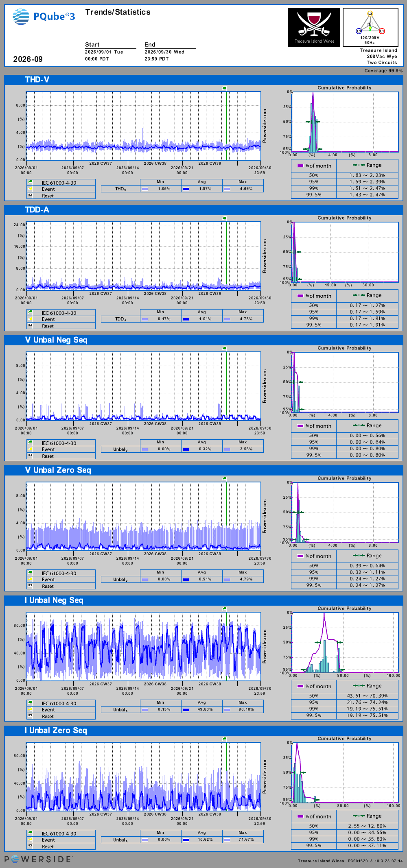
Task: Click the TDD-A section header
Action: [203, 210]
